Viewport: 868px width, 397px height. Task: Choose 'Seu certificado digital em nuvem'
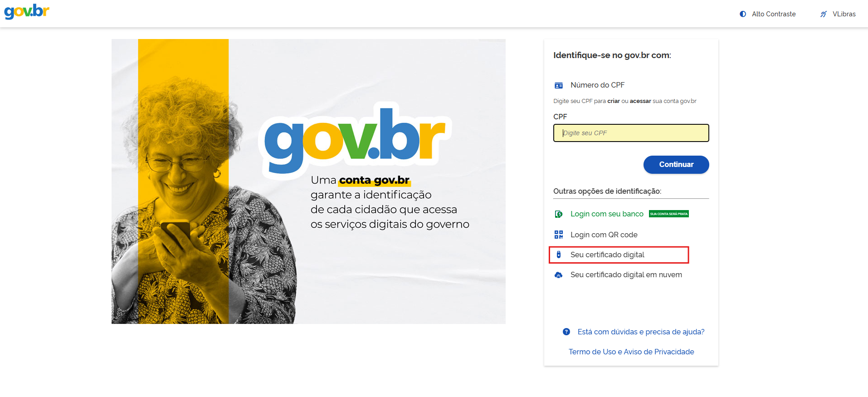point(626,274)
